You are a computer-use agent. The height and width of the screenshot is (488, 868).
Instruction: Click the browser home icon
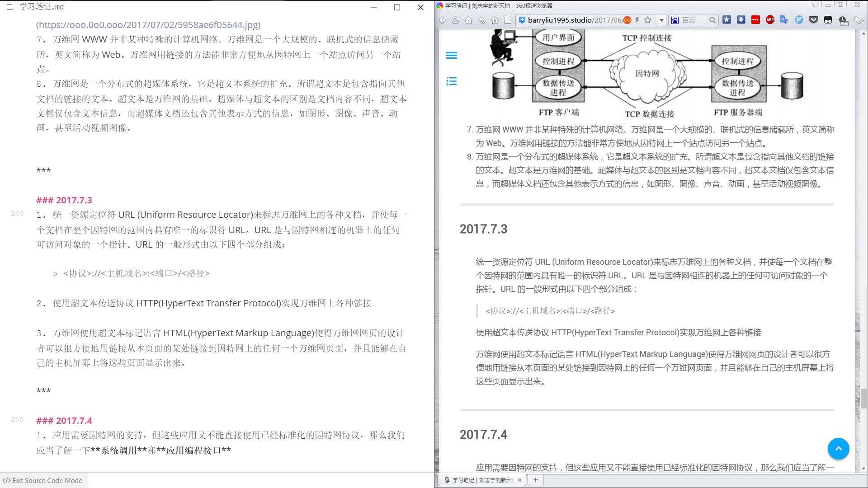point(468,20)
